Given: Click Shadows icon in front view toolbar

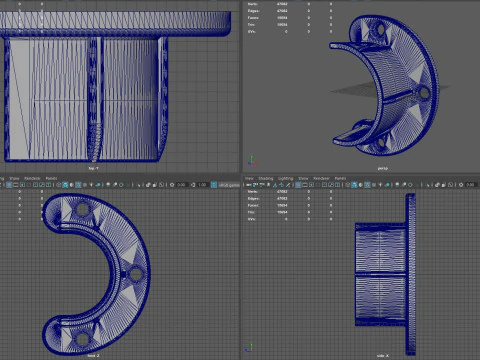Looking at the screenshot, I should click(x=98, y=185).
